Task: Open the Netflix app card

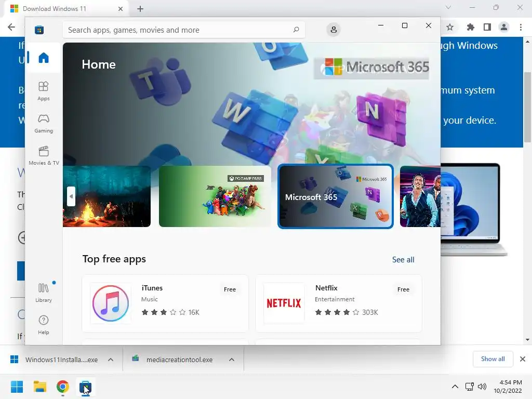Action: pos(339,303)
